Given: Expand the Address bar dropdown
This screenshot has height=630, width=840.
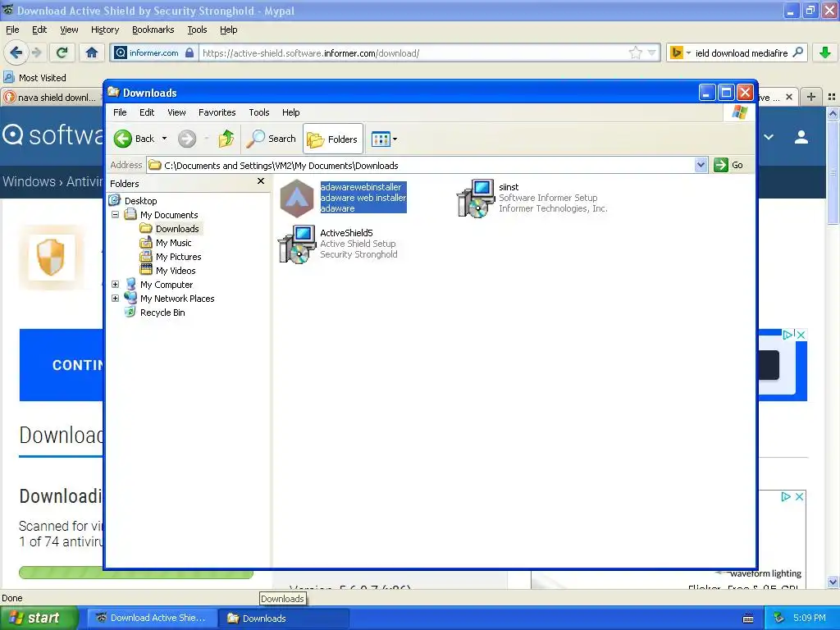Looking at the screenshot, I should pos(701,165).
